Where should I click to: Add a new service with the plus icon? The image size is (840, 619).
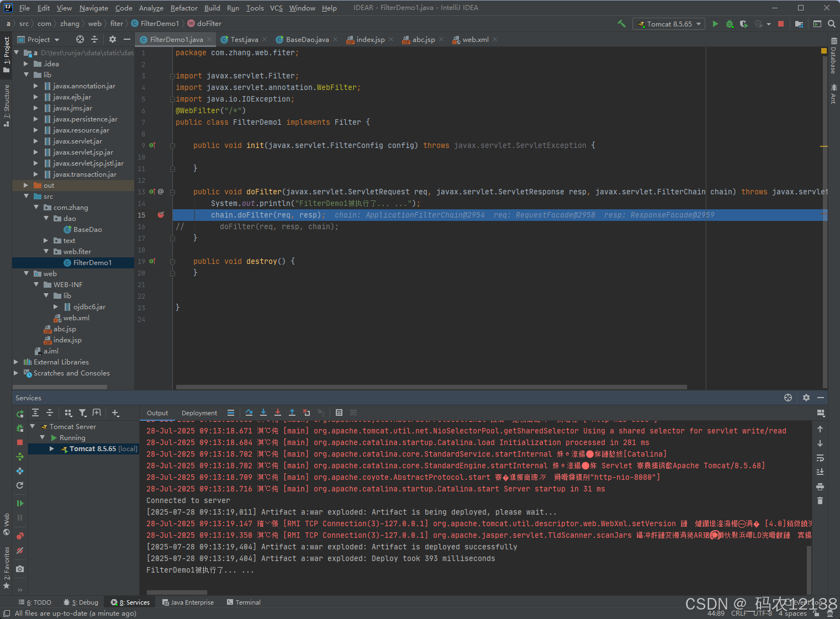pos(115,413)
